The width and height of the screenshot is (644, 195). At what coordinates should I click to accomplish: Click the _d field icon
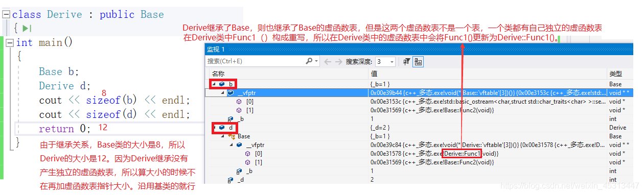(x=231, y=180)
